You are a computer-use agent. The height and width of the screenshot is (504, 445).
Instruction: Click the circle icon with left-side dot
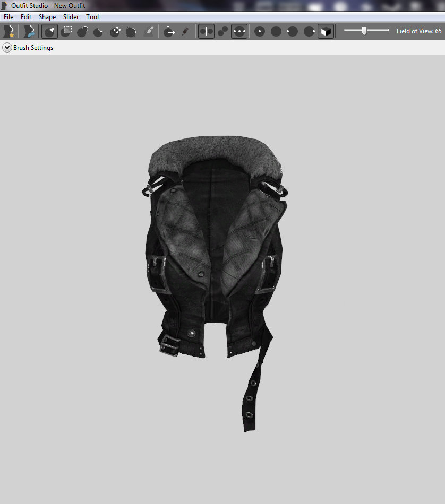(292, 31)
